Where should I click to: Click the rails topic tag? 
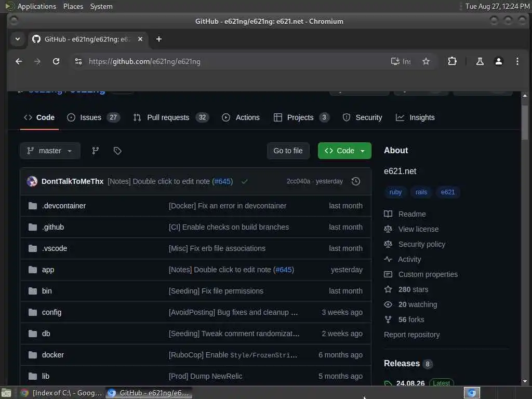pyautogui.click(x=421, y=192)
